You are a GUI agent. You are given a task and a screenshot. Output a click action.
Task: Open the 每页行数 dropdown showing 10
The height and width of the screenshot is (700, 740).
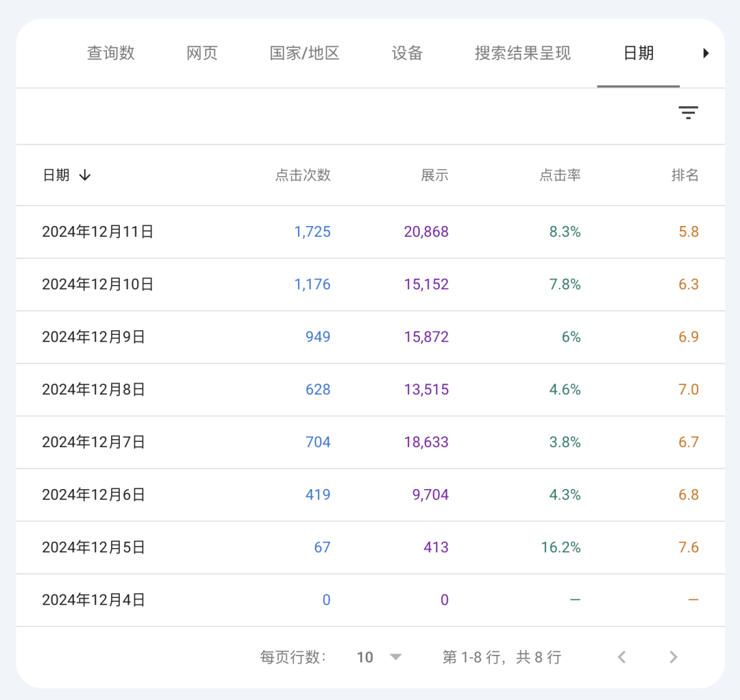point(379,657)
